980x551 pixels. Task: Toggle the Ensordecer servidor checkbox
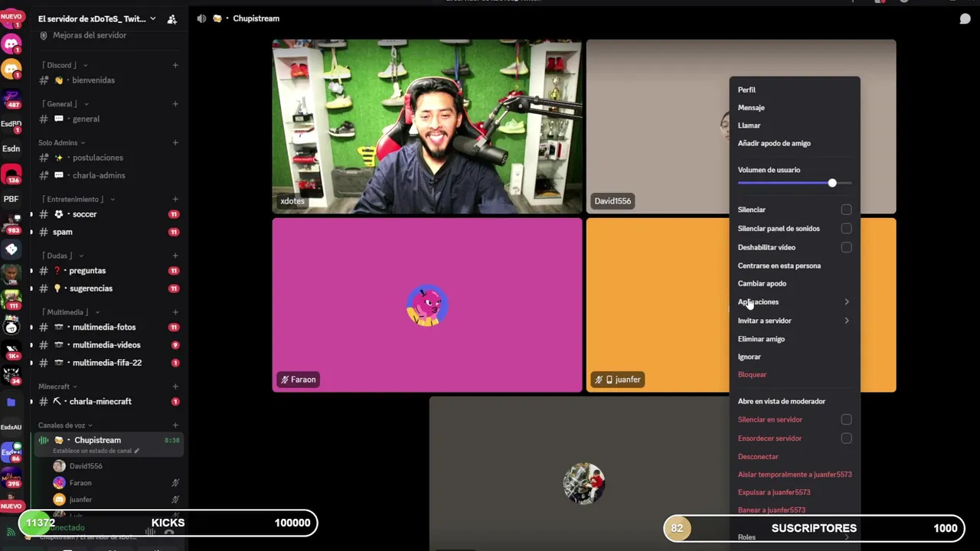846,439
